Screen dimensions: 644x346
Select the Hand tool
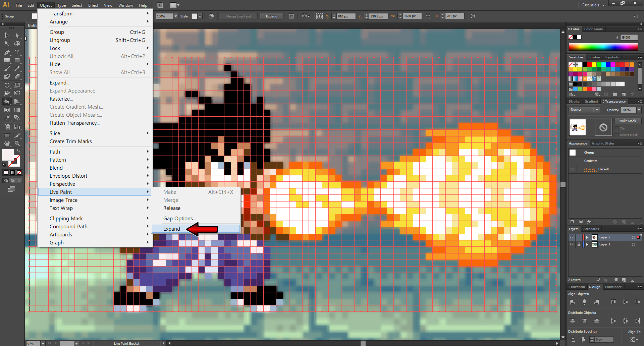click(7, 143)
